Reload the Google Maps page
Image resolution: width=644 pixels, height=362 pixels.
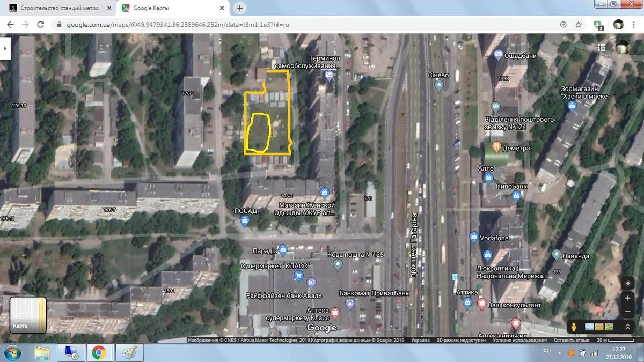pyautogui.click(x=41, y=25)
